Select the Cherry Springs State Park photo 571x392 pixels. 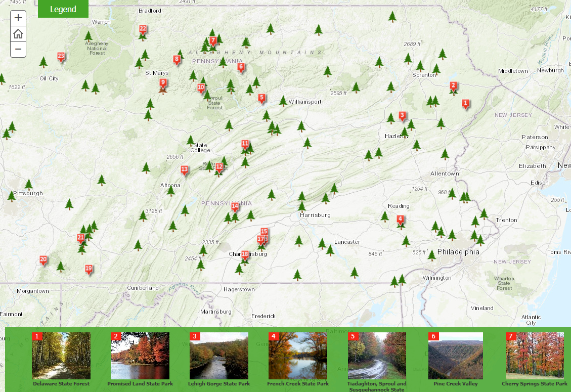(535, 356)
